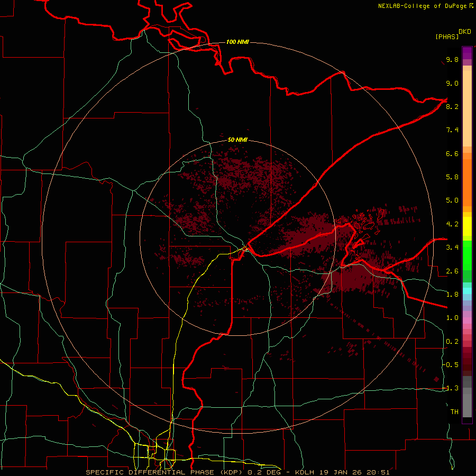Screen dimensions: 476x476
Task: Click the 1.8 value on the color scale
Action: point(452,295)
